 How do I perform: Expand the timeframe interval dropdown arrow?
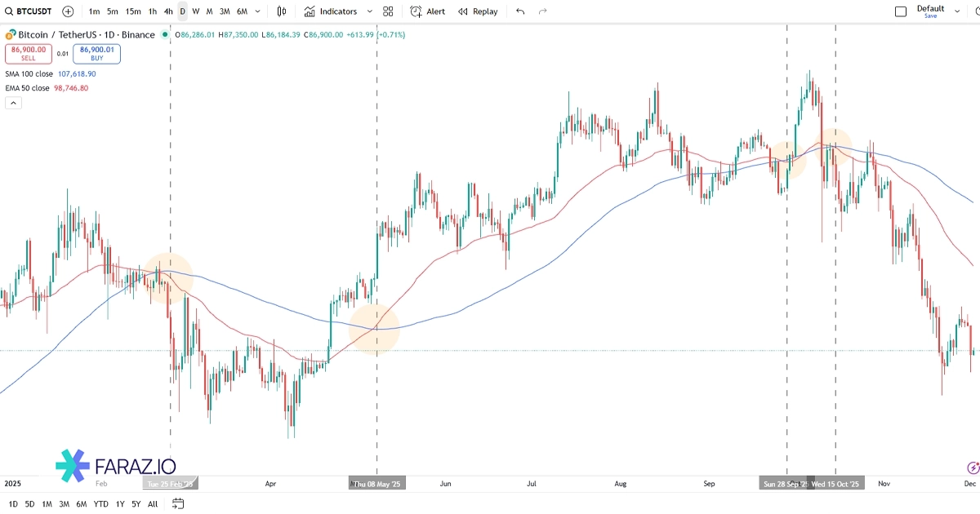coord(259,11)
